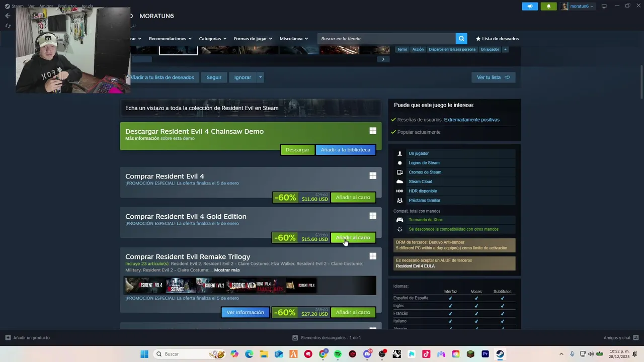The height and width of the screenshot is (362, 644).
Task: Open Lista de deseados link
Action: click(497, 39)
